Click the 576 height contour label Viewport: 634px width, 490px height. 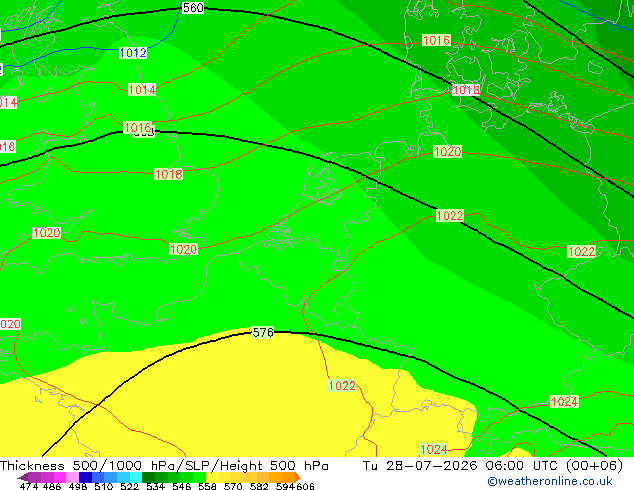coord(263,332)
